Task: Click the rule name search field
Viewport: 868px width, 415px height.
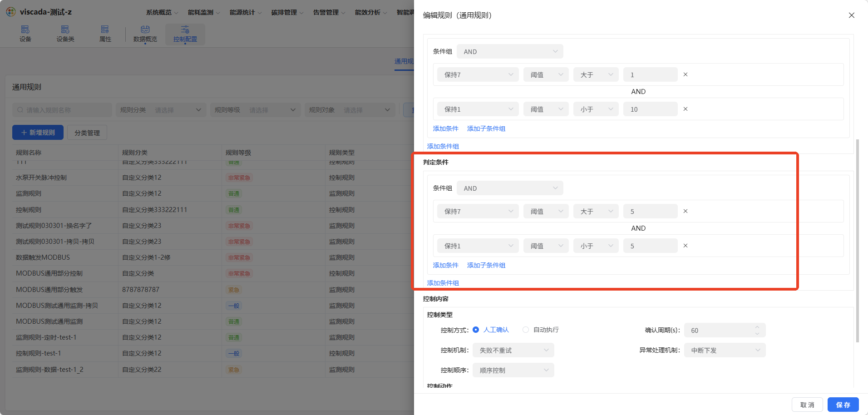Action: tap(62, 110)
